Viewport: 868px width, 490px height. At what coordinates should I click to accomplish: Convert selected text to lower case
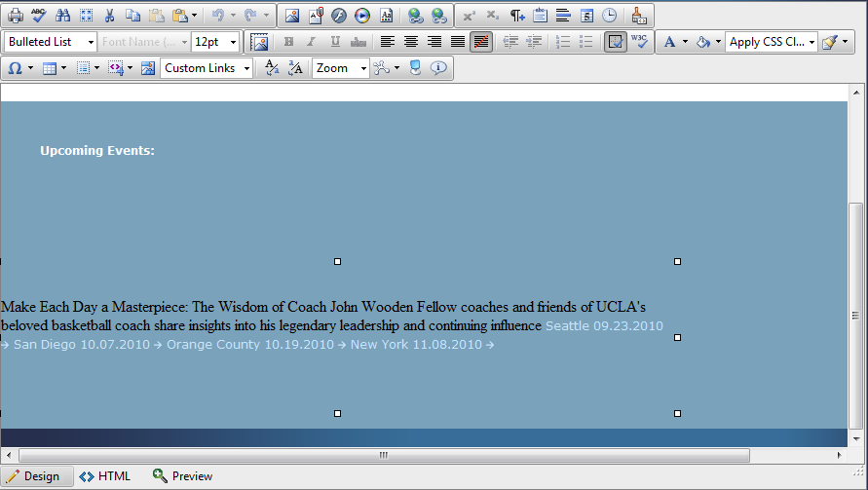(x=272, y=68)
